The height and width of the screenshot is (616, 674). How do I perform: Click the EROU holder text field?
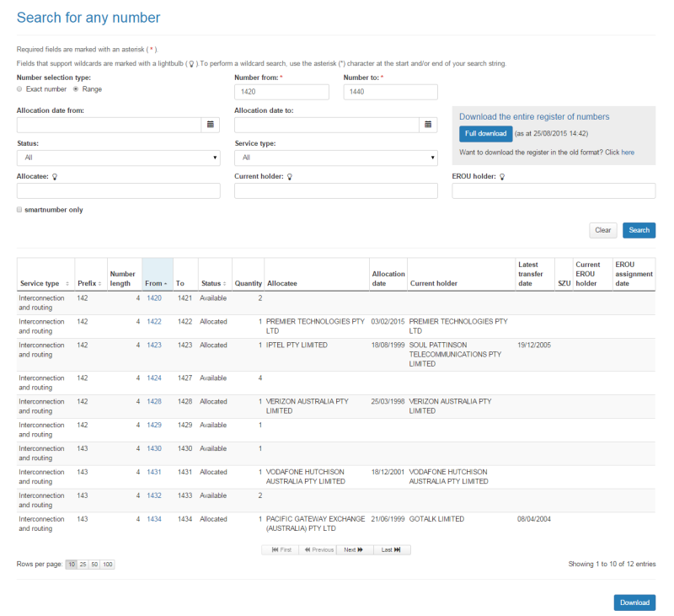click(554, 190)
